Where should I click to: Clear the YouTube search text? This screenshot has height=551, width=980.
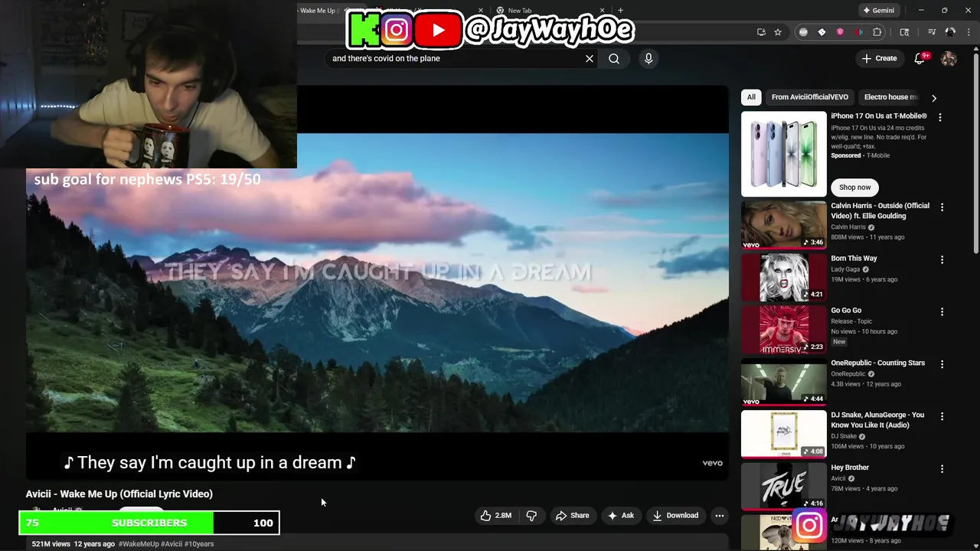[590, 58]
